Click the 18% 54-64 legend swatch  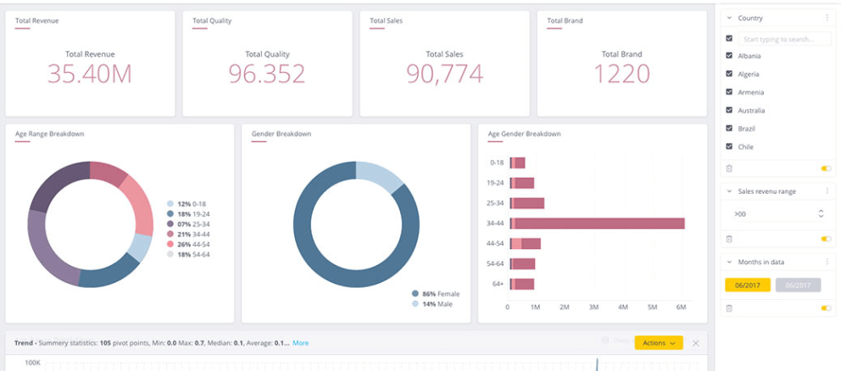click(x=170, y=254)
